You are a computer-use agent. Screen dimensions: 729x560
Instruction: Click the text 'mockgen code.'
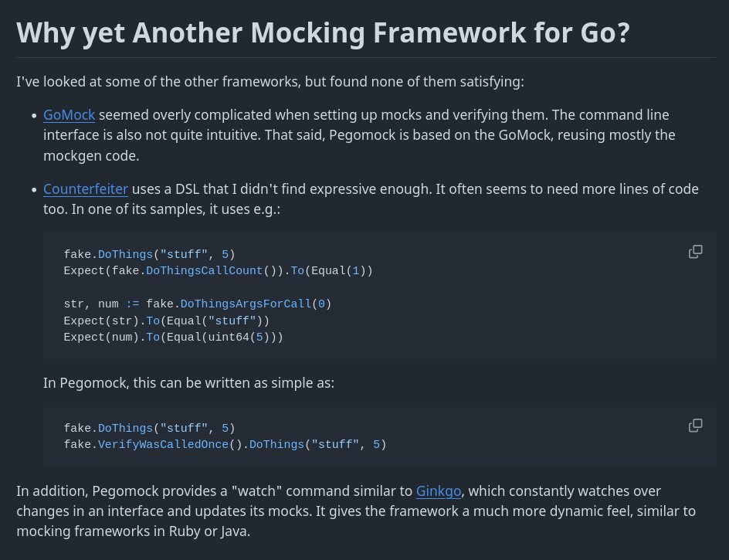(x=91, y=156)
